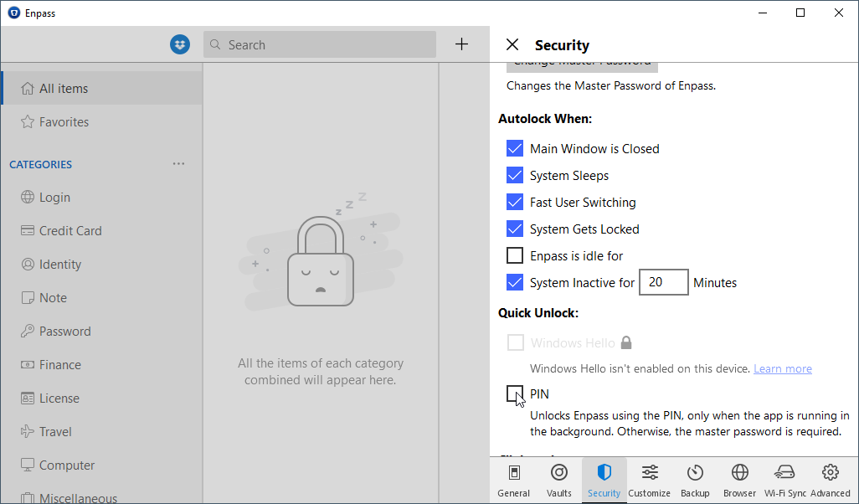Select the Security tab
This screenshot has height=504, width=859.
coord(604,481)
